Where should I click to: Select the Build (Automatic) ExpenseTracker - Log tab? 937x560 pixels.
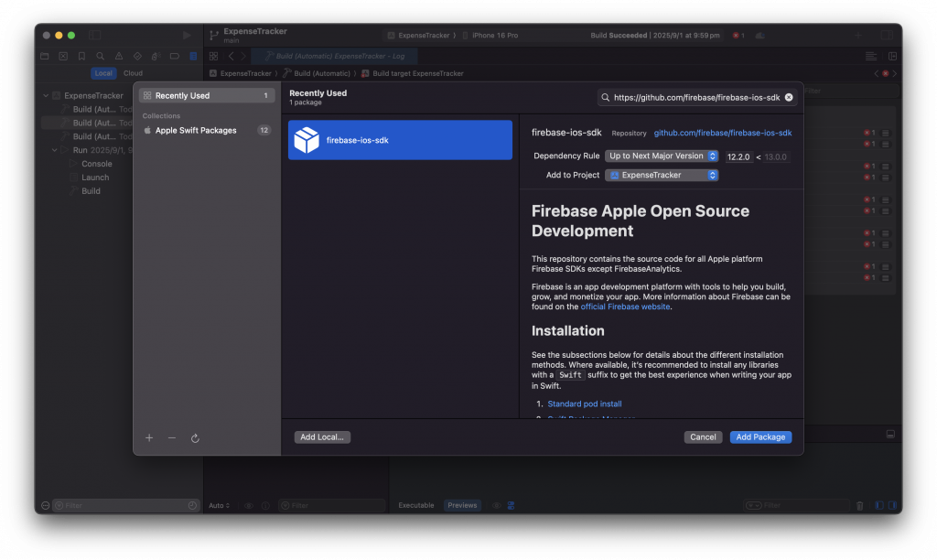(334, 56)
